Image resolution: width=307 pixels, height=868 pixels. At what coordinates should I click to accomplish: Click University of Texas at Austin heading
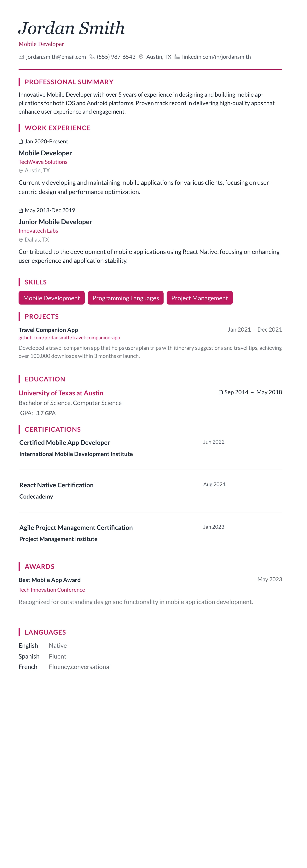(x=61, y=393)
